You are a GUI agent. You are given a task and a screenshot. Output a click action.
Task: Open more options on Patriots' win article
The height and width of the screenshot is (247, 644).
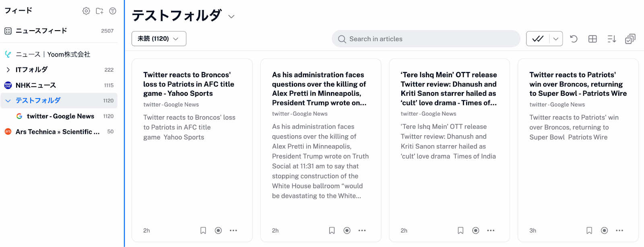tap(619, 231)
